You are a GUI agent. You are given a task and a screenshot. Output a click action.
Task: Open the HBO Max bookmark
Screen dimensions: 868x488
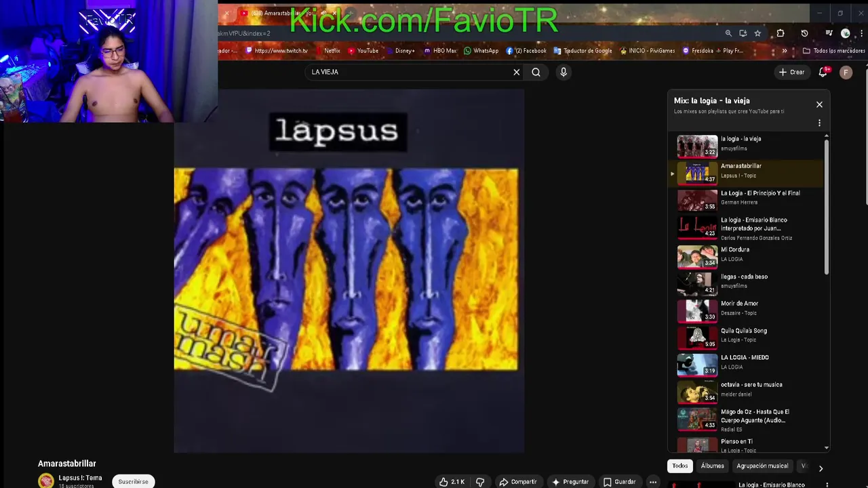(x=440, y=51)
